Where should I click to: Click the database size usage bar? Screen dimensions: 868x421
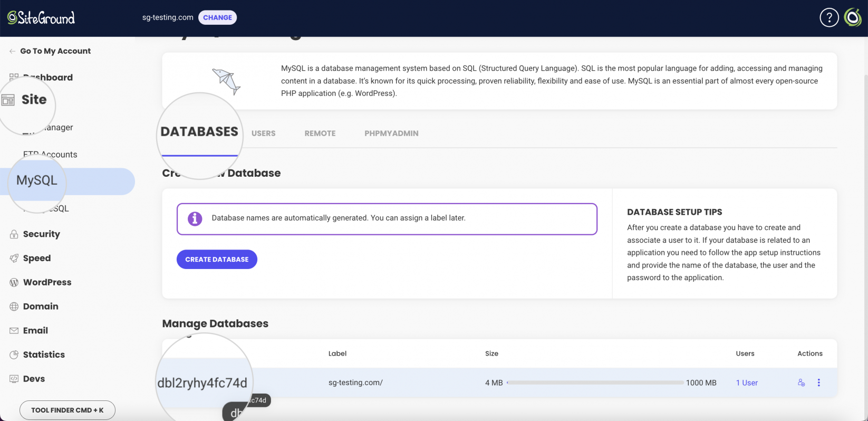tap(595, 383)
